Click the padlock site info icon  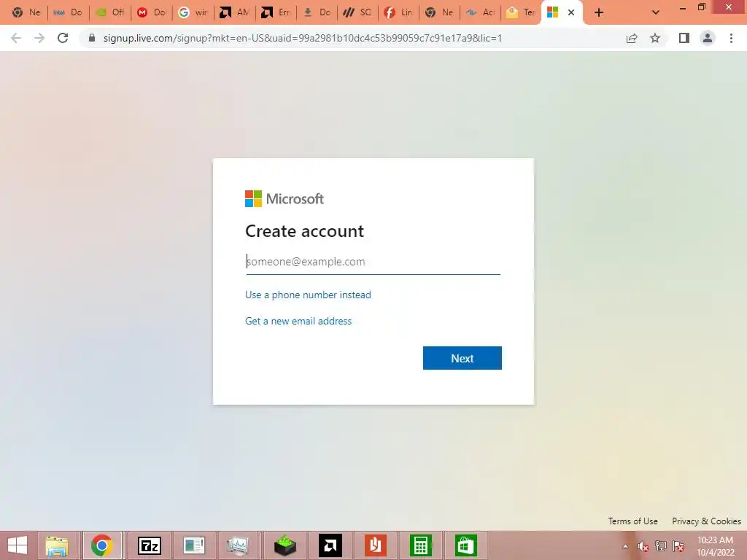[x=92, y=38]
